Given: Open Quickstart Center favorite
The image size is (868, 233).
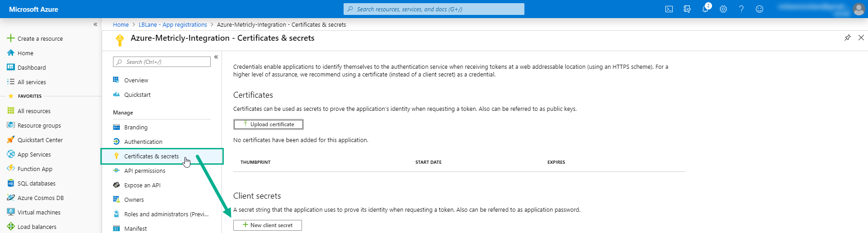Looking at the screenshot, I should coord(40,140).
